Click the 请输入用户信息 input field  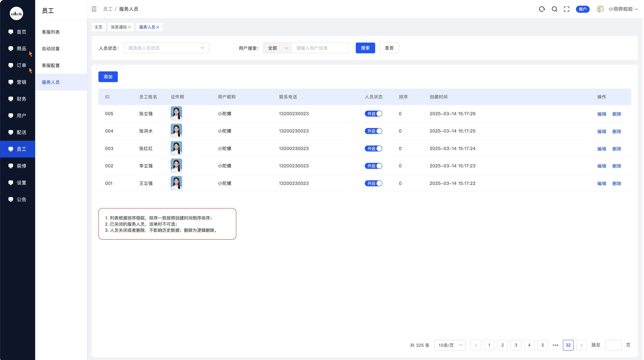pyautogui.click(x=320, y=48)
